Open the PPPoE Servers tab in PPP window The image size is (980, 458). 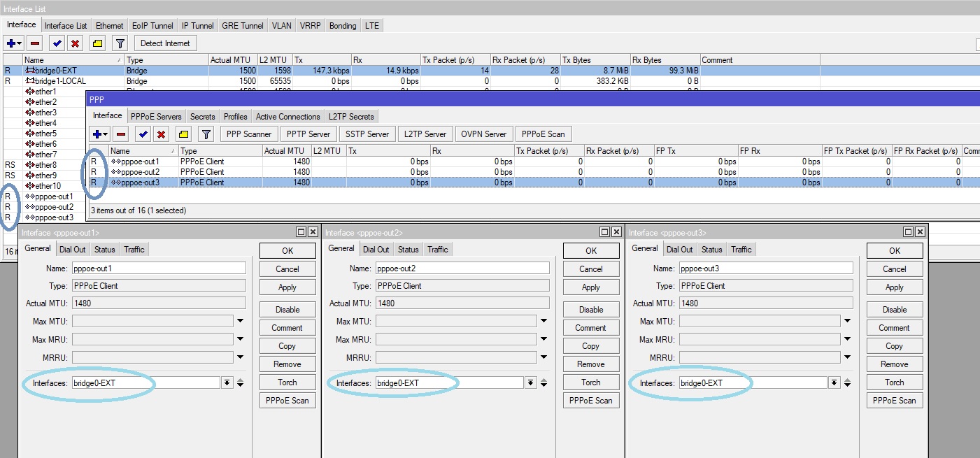157,117
